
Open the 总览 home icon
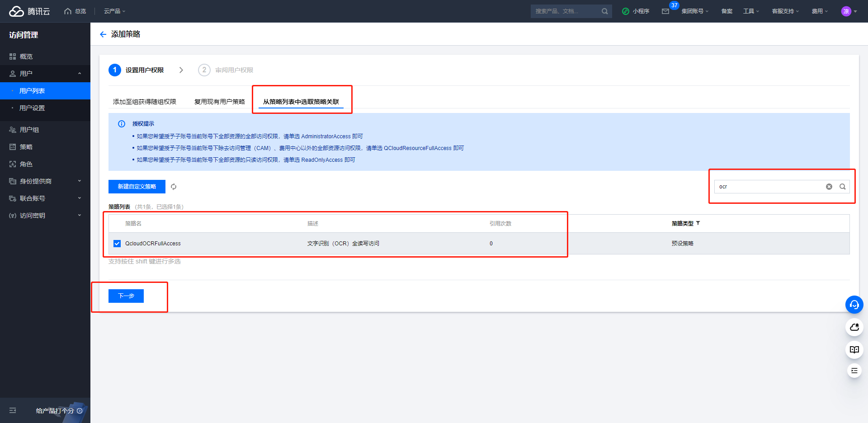68,11
